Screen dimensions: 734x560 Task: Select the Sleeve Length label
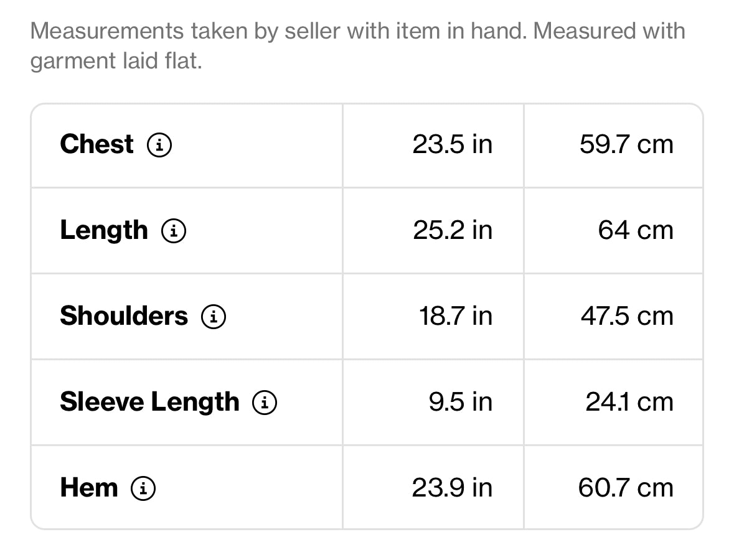(x=150, y=403)
